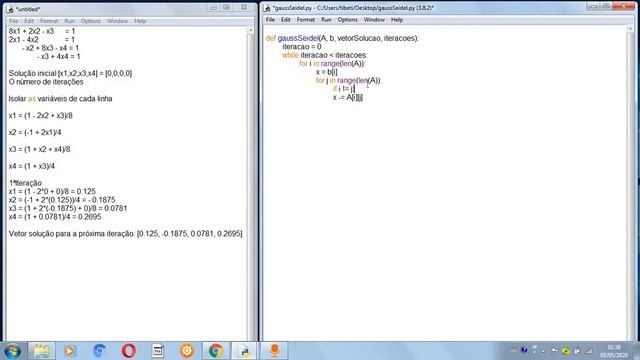This screenshot has height=360, width=640.
Task: Open Edit menu in untitled window
Action: coord(29,21)
